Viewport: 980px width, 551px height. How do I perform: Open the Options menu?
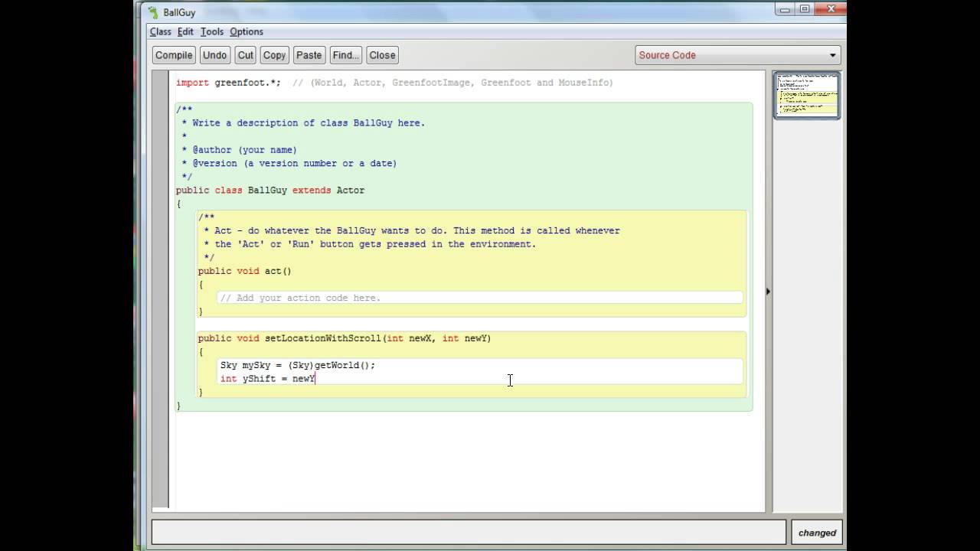247,31
